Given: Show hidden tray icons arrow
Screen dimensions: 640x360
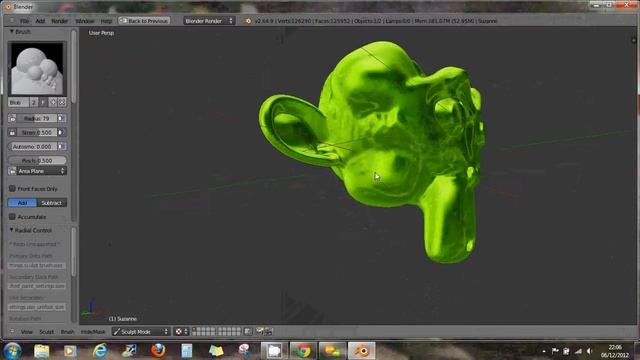Looking at the screenshot, I should coord(544,351).
